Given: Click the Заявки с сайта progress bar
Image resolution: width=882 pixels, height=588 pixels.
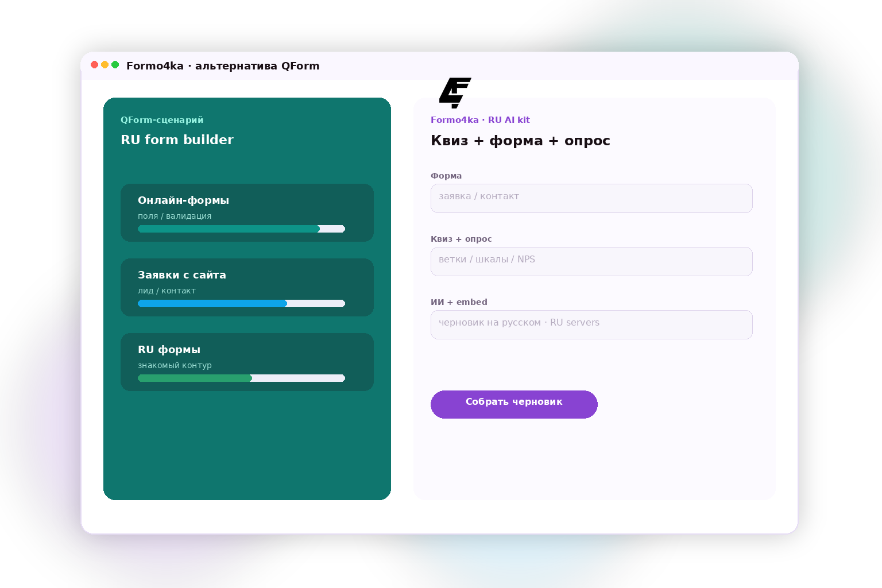Looking at the screenshot, I should 241,303.
